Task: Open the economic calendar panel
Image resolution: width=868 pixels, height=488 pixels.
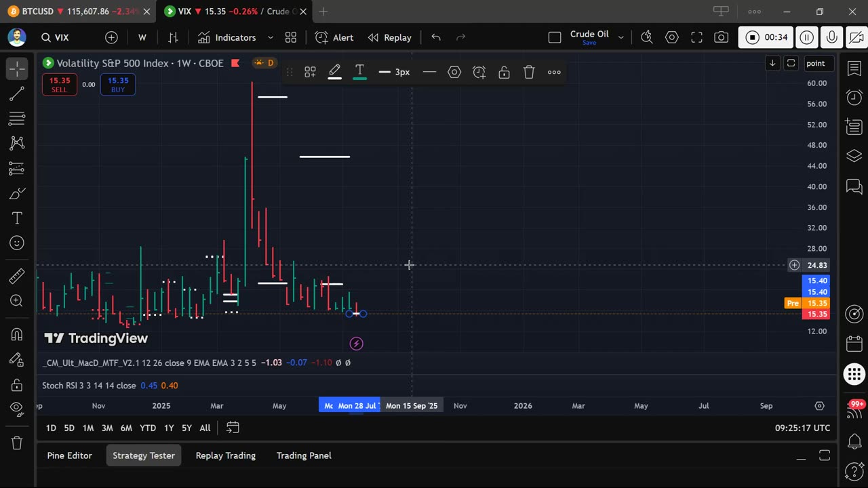Action: tap(854, 344)
